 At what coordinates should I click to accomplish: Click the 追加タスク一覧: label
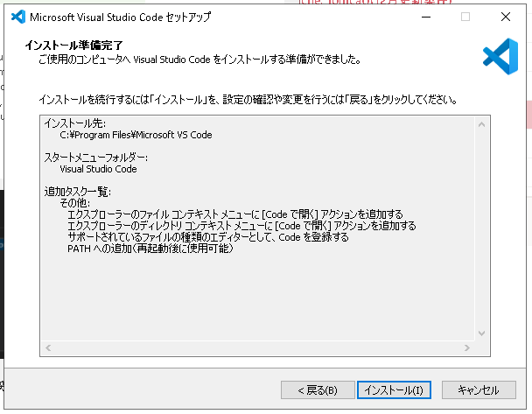[78, 192]
